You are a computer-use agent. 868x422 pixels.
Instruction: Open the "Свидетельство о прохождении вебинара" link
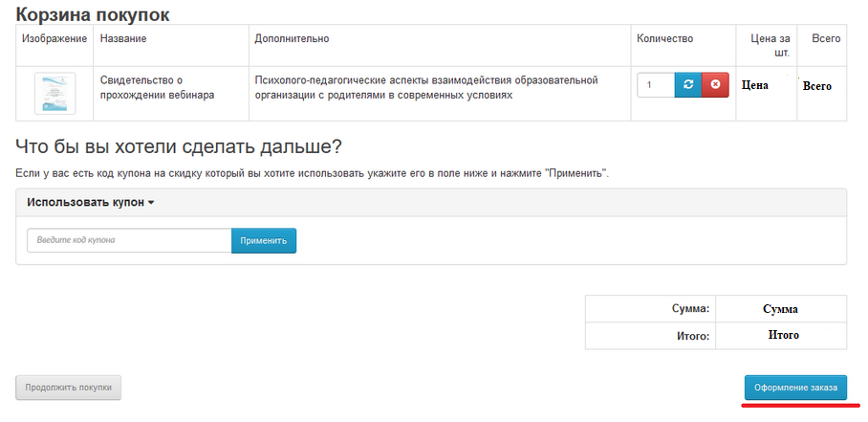pos(157,87)
